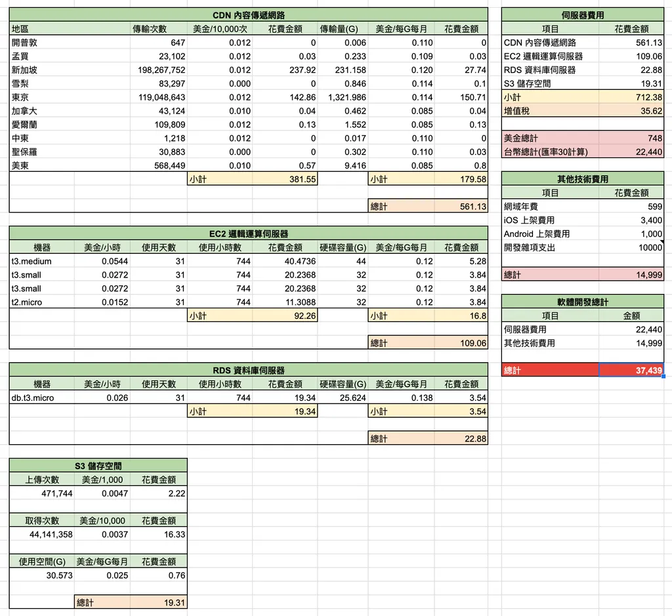Image resolution: width=672 pixels, height=616 pixels.
Task: Click the 台幣總計(匯率30計算) label cell
Action: (x=551, y=152)
